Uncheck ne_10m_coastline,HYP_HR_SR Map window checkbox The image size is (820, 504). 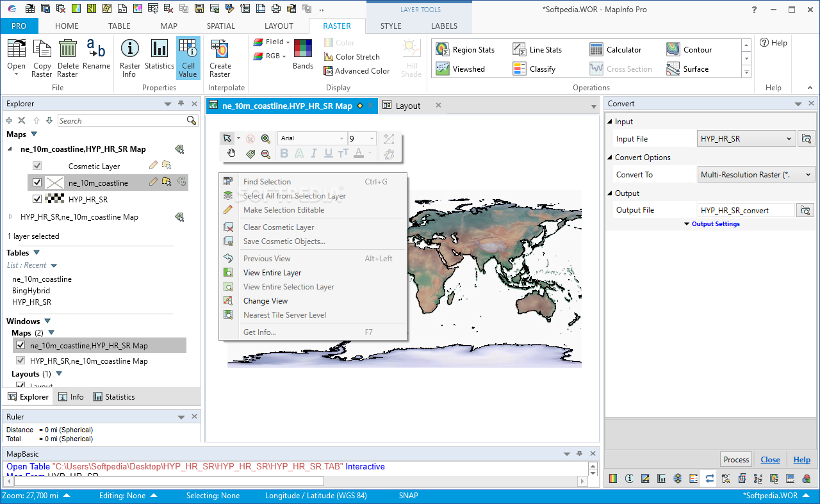pyautogui.click(x=20, y=345)
